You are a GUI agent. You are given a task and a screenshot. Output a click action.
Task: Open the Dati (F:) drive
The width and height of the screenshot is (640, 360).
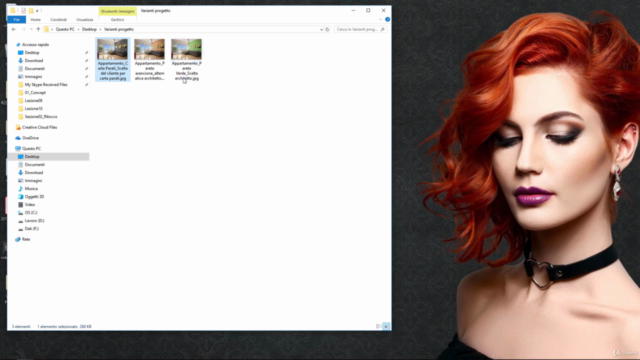(31, 229)
